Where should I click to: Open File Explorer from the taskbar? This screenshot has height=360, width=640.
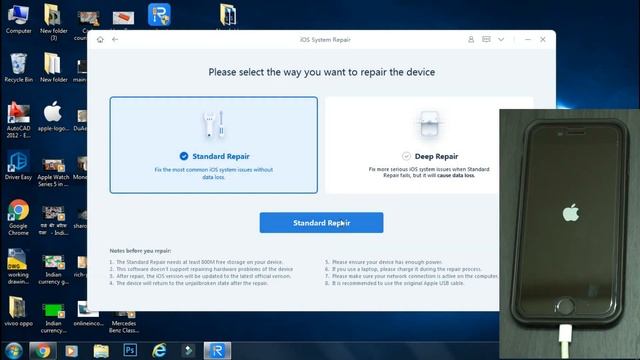coord(101,351)
